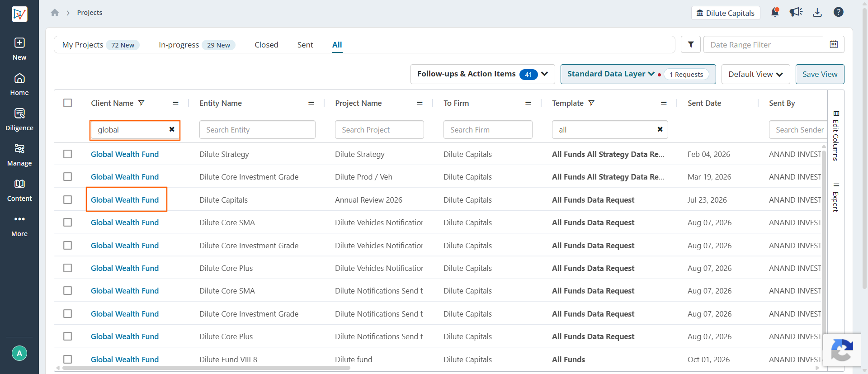This screenshot has width=868, height=374.
Task: Open the user avatar 'A'
Action: [x=19, y=353]
